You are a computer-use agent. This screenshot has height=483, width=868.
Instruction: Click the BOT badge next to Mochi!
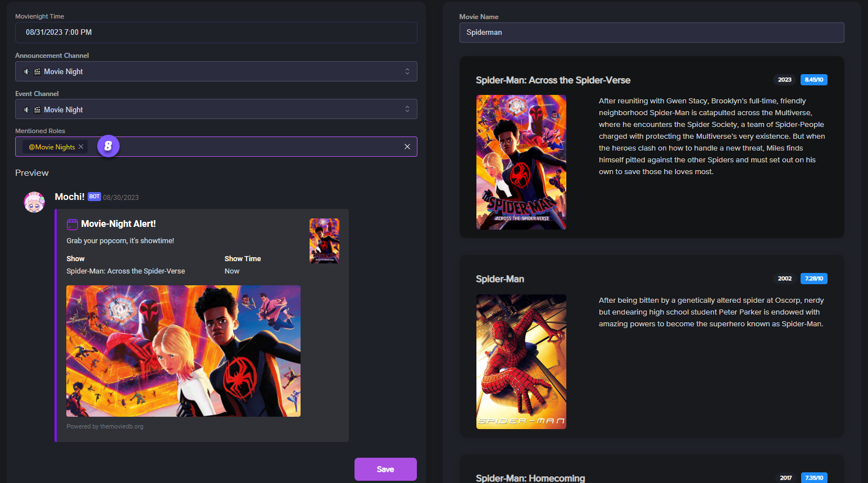(x=94, y=197)
